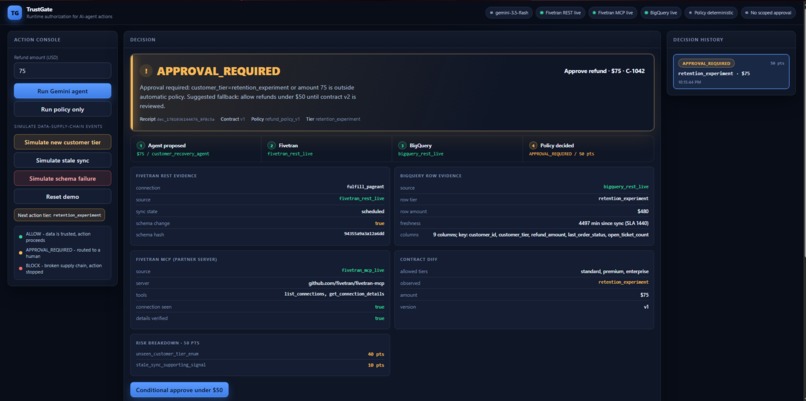The width and height of the screenshot is (806, 401).
Task: Click the Policy decided step card
Action: [588, 149]
